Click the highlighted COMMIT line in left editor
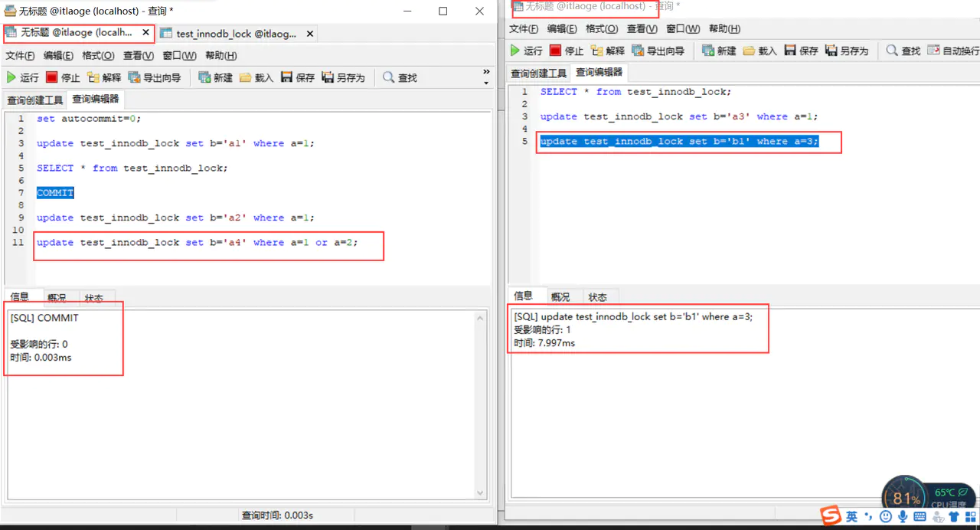 (55, 192)
